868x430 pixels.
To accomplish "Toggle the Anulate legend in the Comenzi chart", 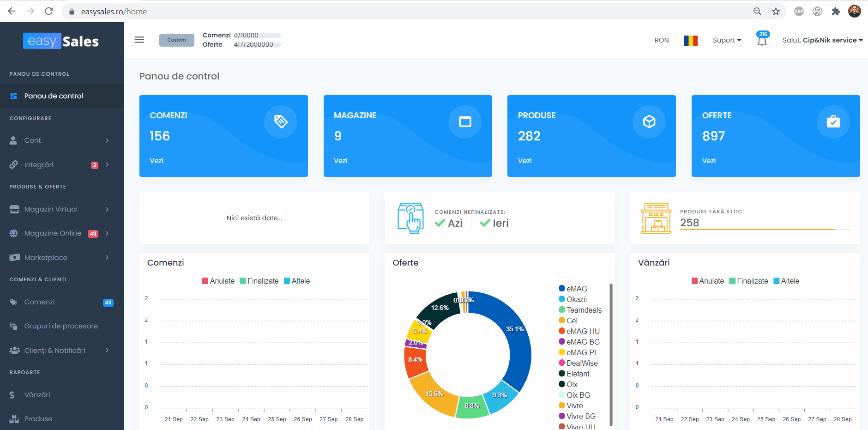I will (x=218, y=281).
